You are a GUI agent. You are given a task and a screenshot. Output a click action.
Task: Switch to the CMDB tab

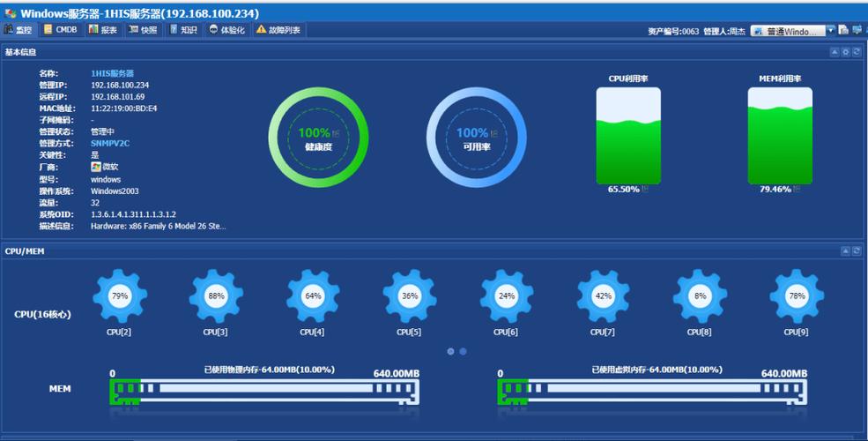tap(61, 30)
